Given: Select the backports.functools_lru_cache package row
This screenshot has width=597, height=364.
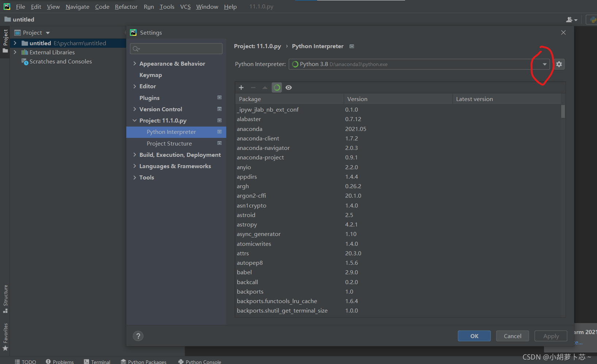Looking at the screenshot, I should pyautogui.click(x=398, y=301).
